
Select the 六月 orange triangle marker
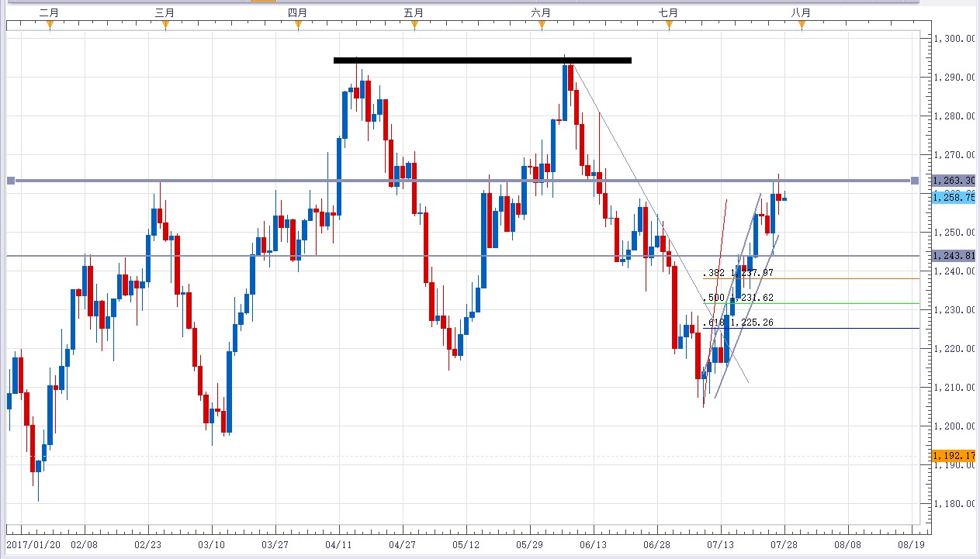(x=542, y=26)
